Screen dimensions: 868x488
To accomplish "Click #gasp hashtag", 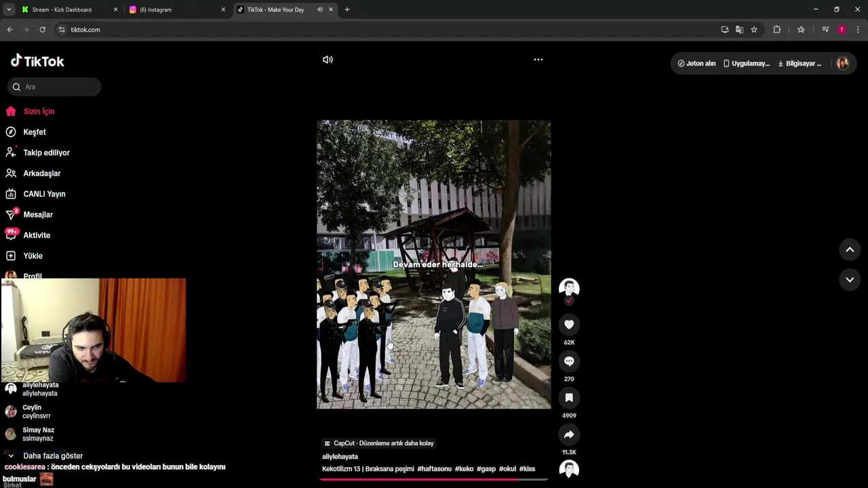I will (x=486, y=469).
